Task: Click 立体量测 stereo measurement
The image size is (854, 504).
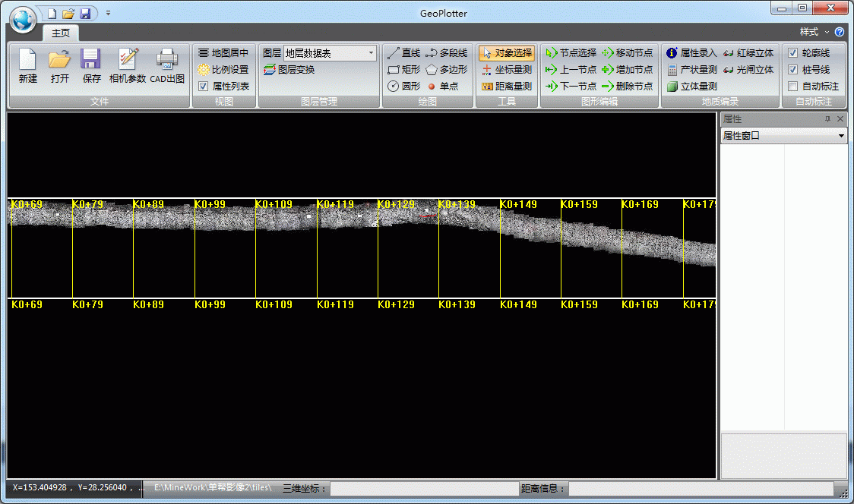Action: click(691, 86)
